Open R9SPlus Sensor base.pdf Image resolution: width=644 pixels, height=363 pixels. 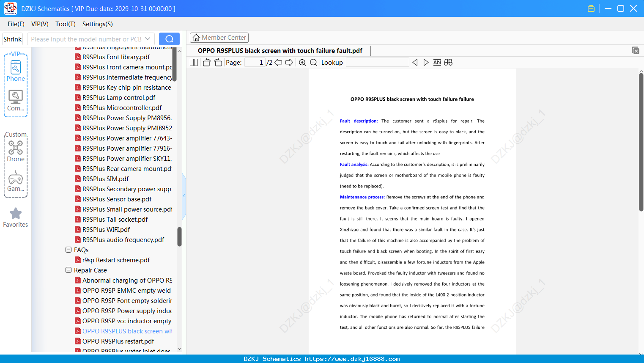coord(117,199)
